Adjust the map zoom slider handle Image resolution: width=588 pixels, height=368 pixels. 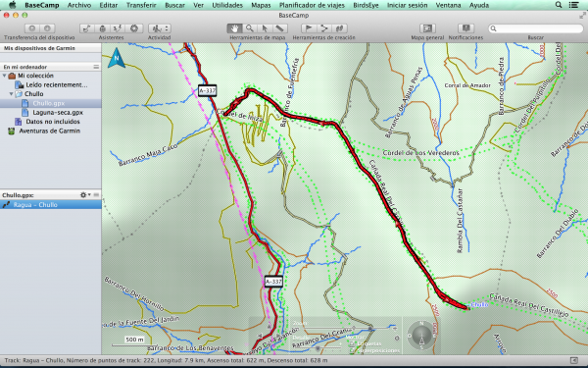370,328
